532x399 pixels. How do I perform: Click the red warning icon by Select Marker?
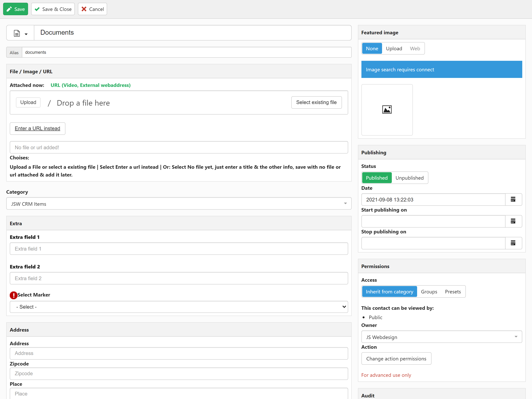(x=13, y=295)
